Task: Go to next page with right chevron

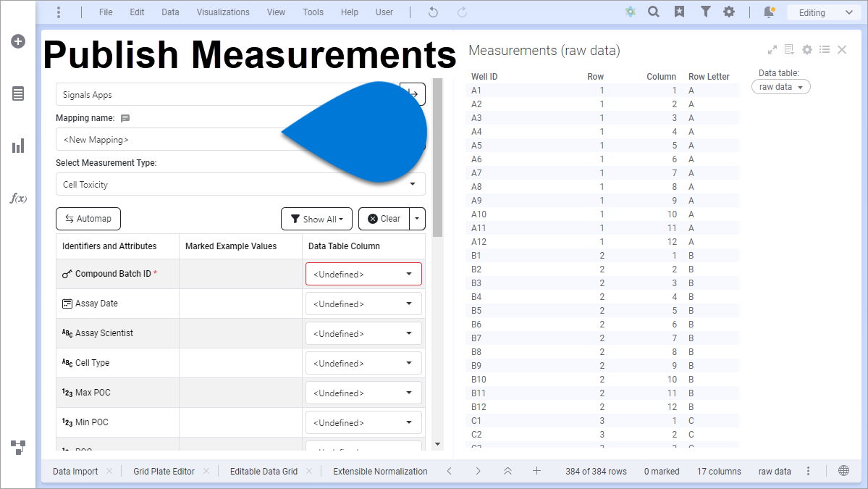Action: click(479, 472)
